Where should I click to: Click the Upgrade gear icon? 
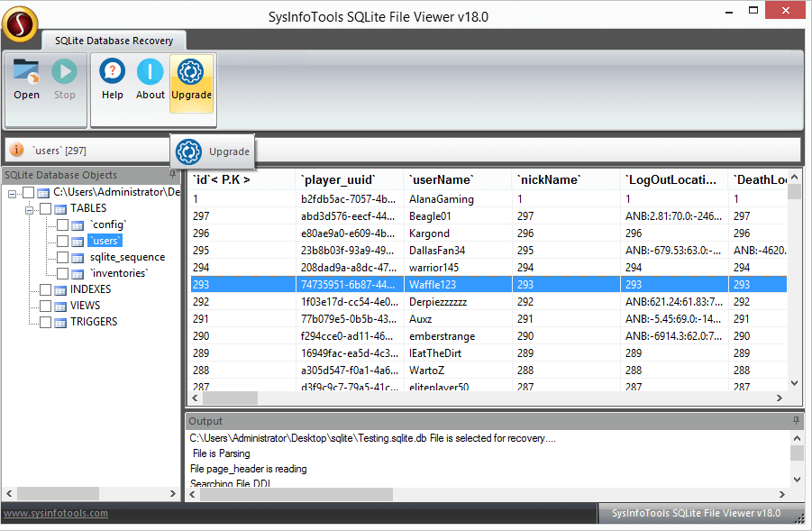click(191, 70)
